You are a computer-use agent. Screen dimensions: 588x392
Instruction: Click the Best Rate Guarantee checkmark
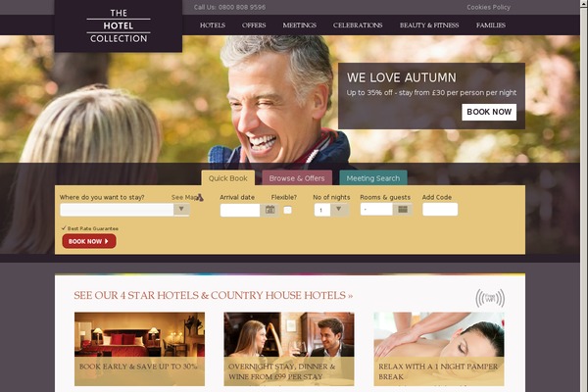(x=64, y=227)
